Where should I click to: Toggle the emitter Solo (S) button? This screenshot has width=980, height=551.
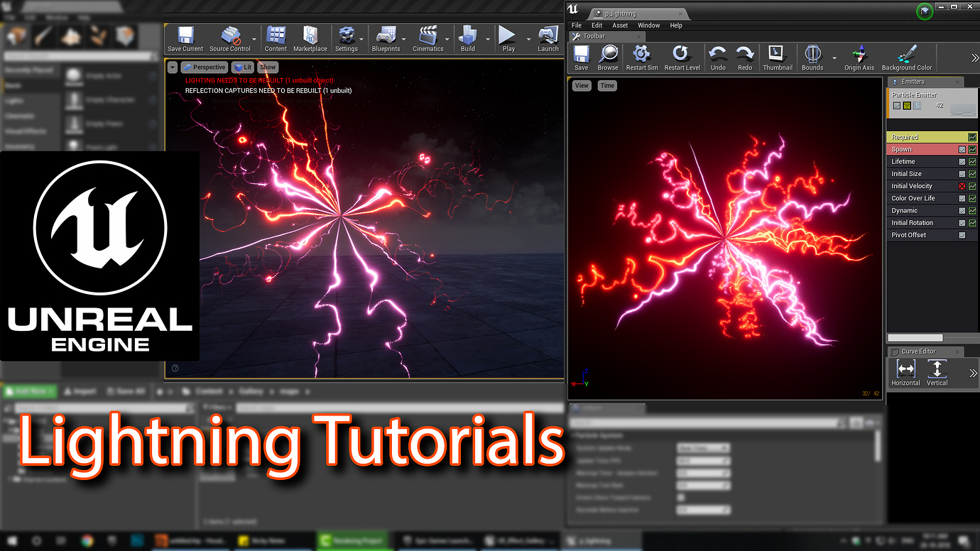click(x=917, y=106)
